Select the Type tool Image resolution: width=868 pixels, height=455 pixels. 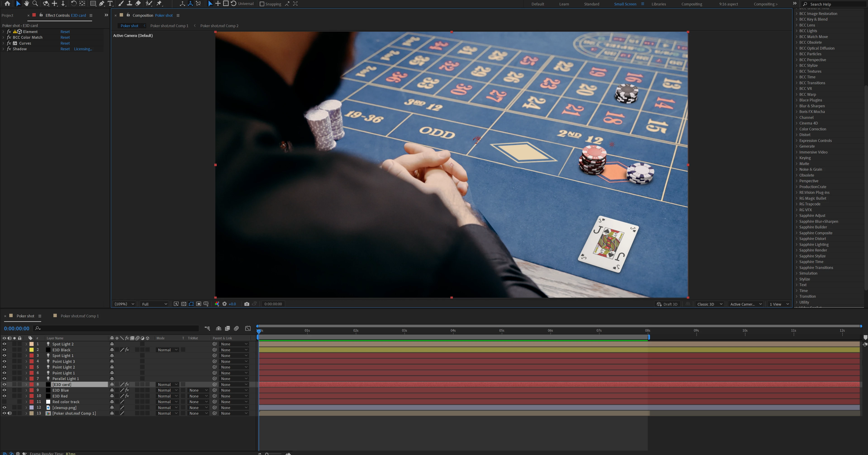(x=110, y=4)
